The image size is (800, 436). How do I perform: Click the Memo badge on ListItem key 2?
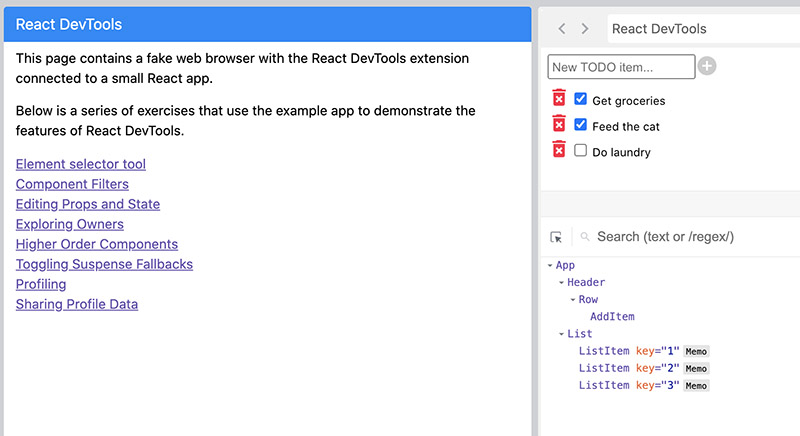[x=696, y=369]
